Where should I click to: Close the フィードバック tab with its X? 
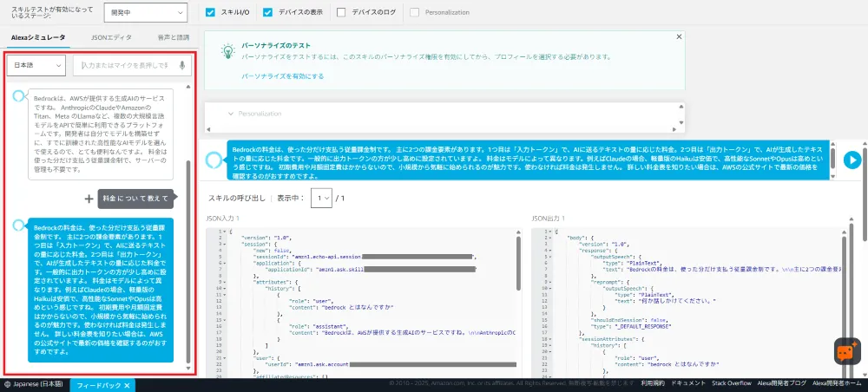(127, 385)
